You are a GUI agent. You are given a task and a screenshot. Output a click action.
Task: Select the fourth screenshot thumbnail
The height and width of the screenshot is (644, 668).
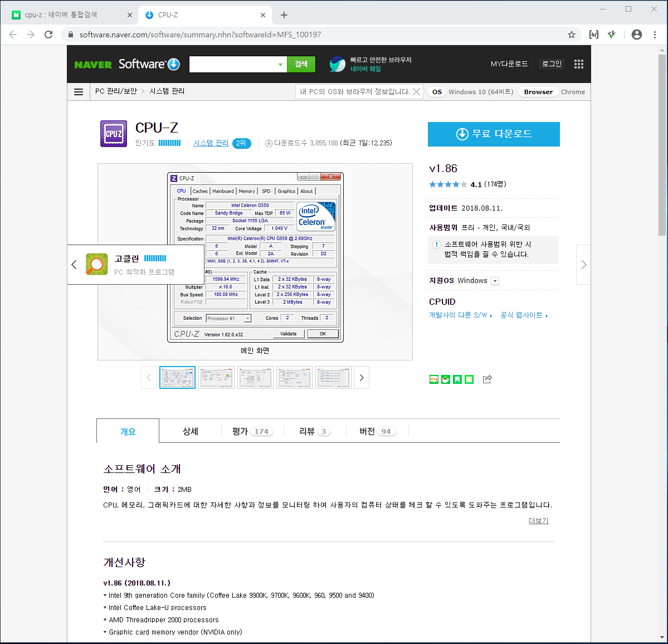point(294,377)
